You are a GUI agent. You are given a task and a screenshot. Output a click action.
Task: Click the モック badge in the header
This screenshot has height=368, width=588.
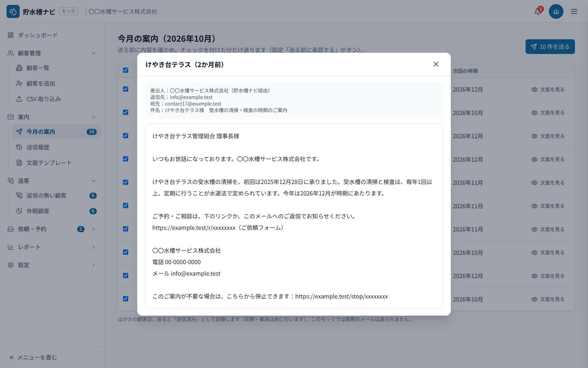coord(68,11)
